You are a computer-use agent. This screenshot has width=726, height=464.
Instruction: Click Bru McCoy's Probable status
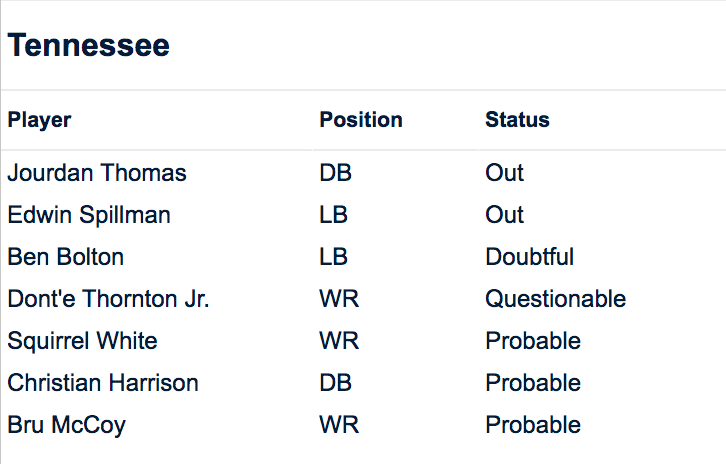[533, 425]
